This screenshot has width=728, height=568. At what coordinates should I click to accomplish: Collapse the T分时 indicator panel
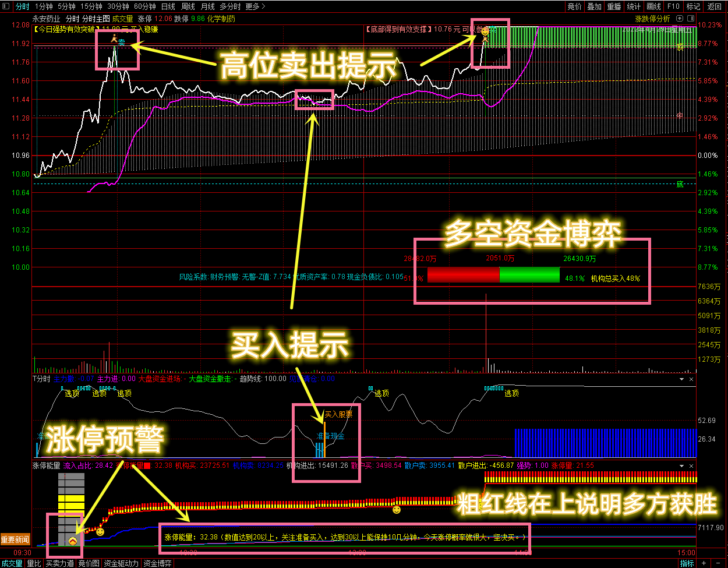(681, 379)
